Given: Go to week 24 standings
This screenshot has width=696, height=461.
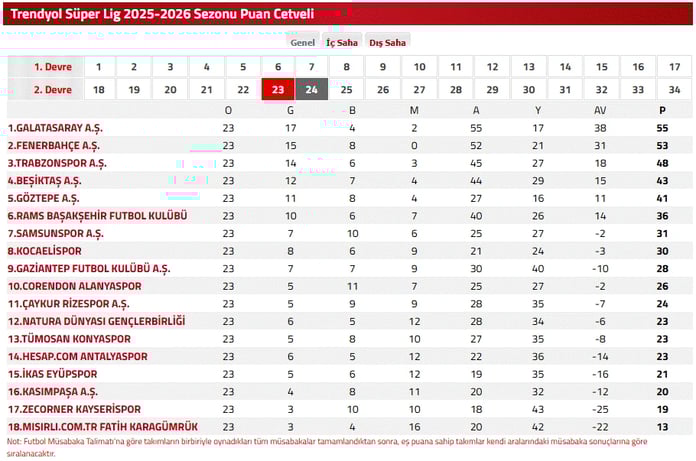Looking at the screenshot, I should [312, 90].
